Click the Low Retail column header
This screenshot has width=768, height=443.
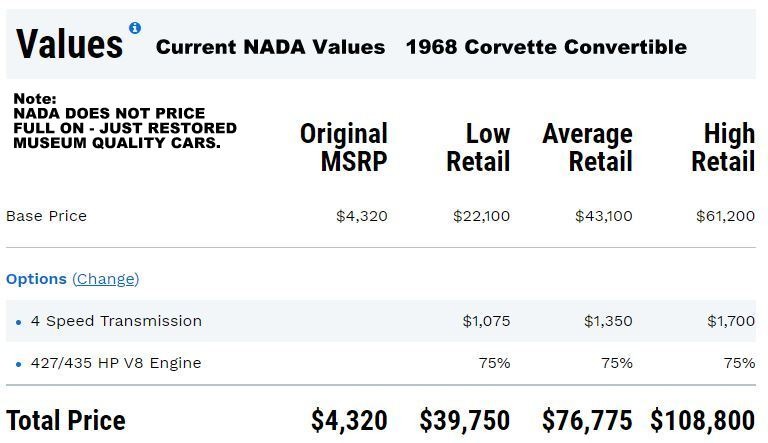(479, 148)
